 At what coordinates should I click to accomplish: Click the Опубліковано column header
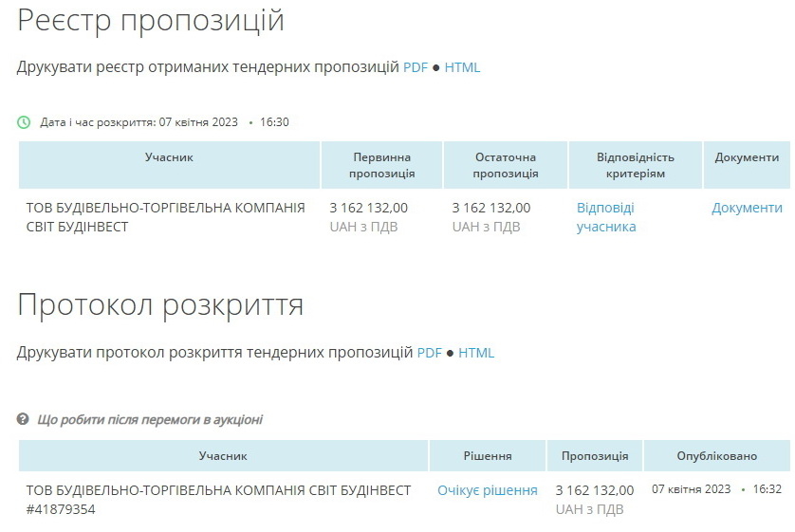(716, 456)
